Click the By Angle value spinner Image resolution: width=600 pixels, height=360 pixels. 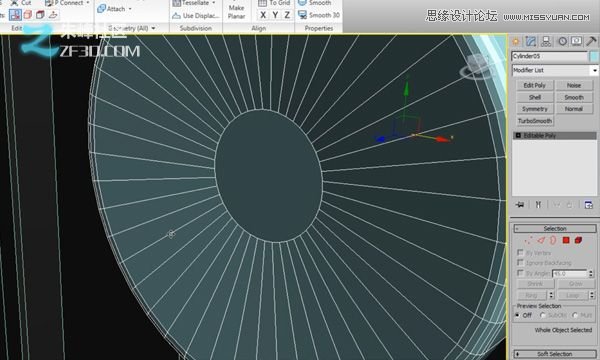(591, 274)
